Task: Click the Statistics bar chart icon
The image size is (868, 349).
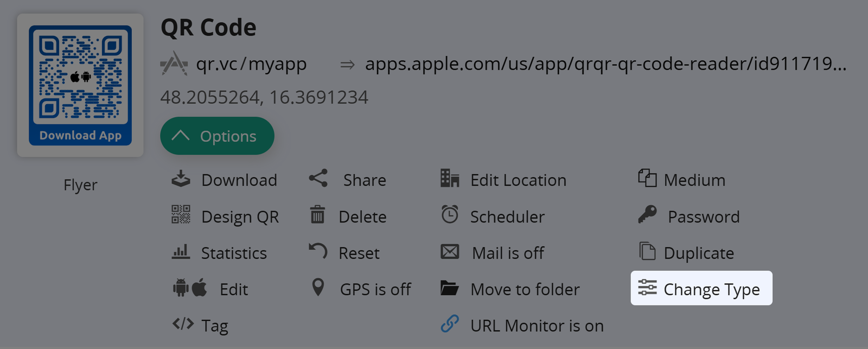Action: [x=181, y=252]
